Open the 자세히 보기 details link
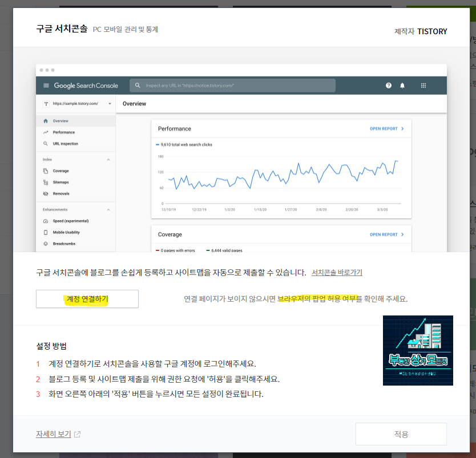The image size is (476, 458). pos(54,434)
